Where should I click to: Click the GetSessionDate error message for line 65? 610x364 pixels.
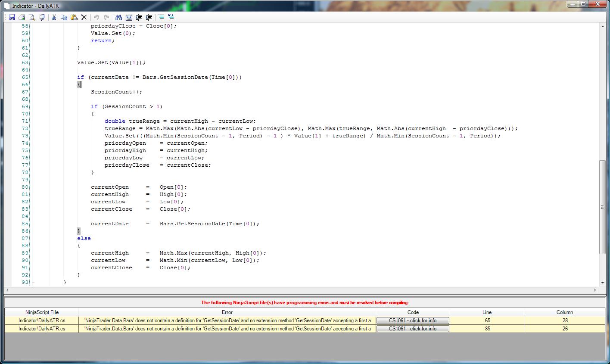[227, 320]
